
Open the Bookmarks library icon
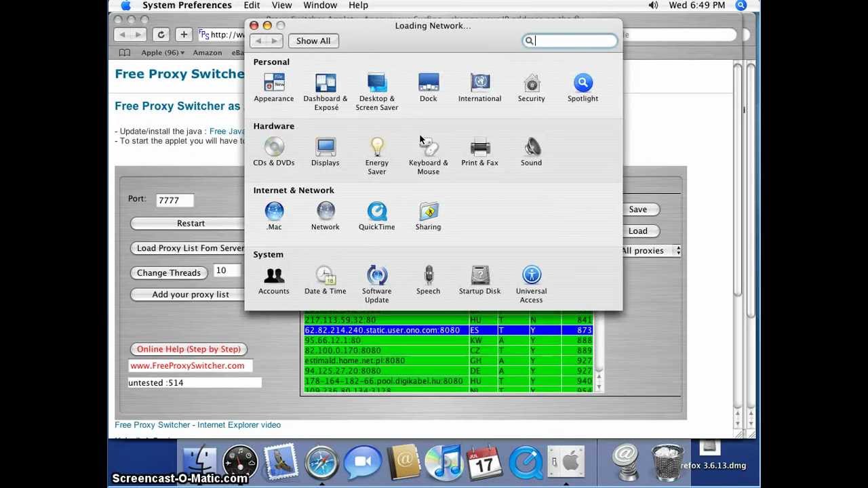point(125,53)
